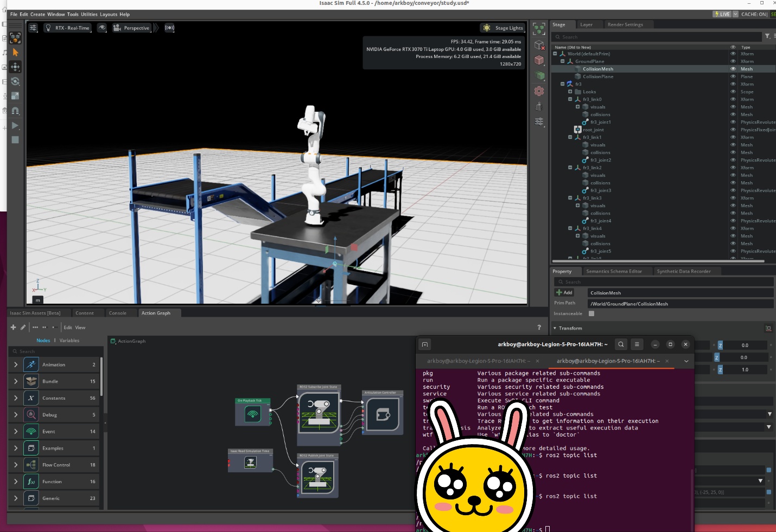Expand the Bundle node category

(16, 381)
